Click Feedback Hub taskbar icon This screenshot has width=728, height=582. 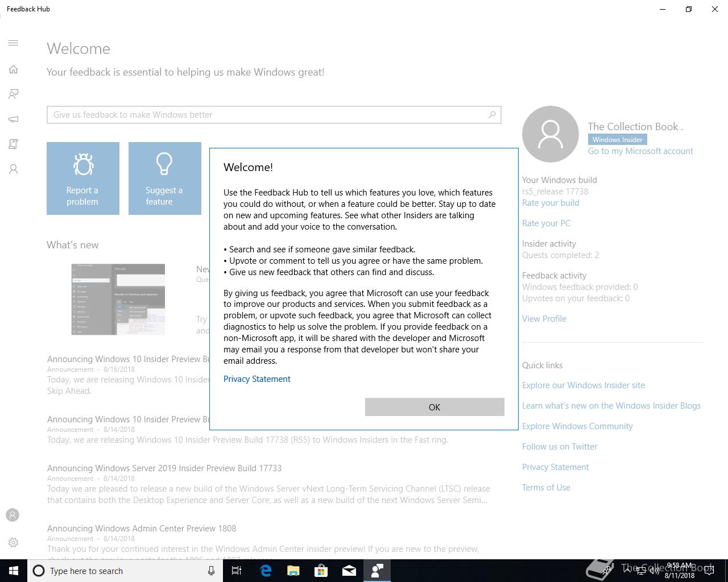(x=377, y=571)
